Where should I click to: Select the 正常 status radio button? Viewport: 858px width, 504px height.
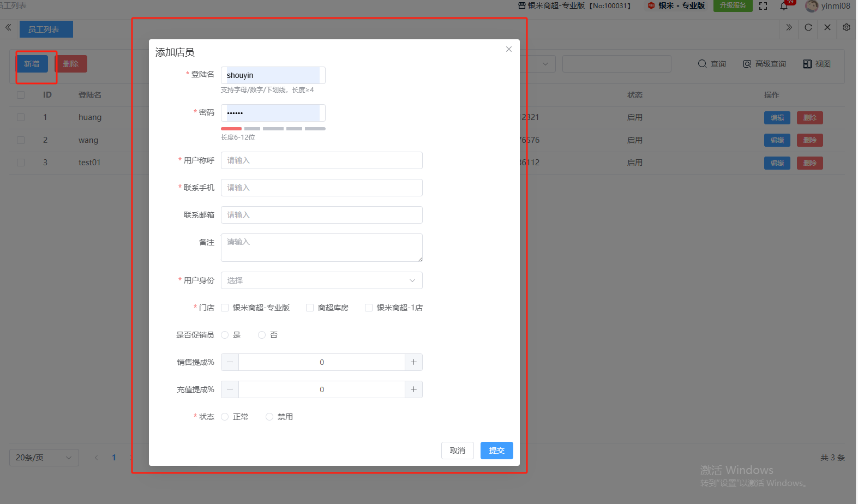point(225,417)
